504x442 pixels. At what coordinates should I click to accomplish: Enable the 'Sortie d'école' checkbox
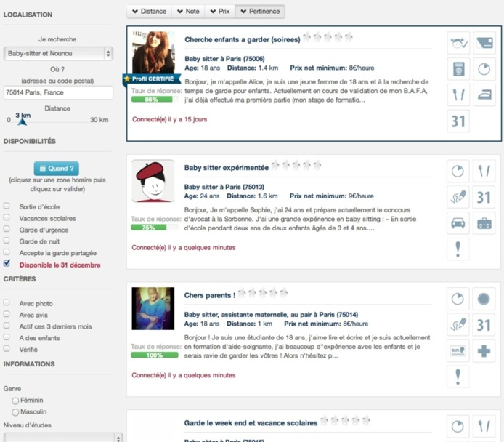[x=7, y=207]
